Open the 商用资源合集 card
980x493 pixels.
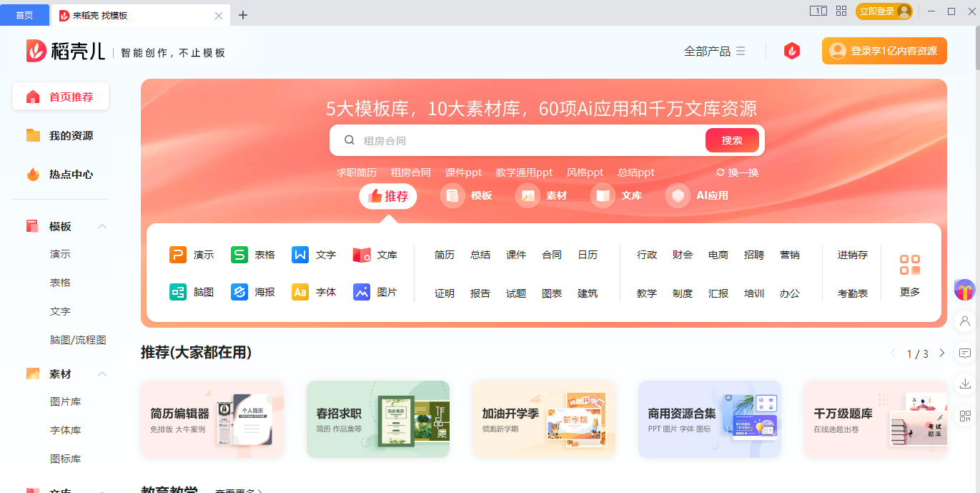(710, 419)
